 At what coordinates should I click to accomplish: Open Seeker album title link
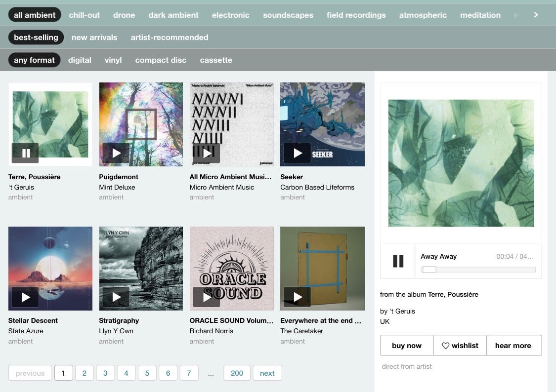coord(292,177)
